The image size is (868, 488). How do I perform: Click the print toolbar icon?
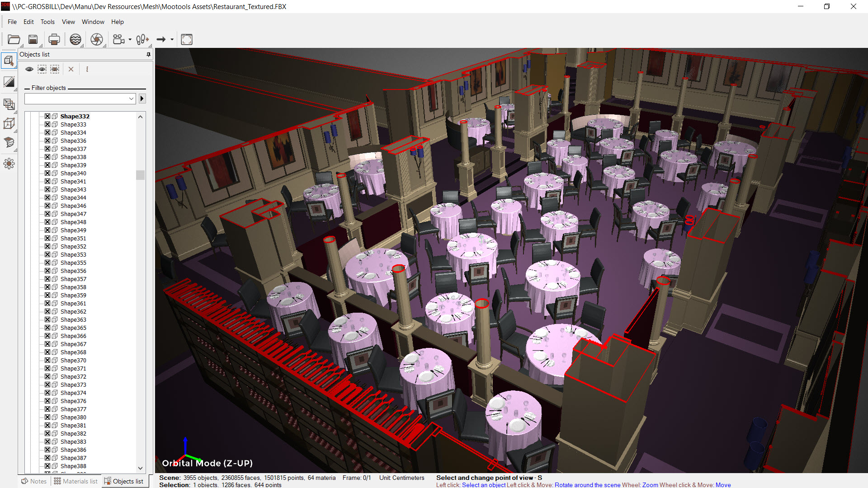[54, 40]
